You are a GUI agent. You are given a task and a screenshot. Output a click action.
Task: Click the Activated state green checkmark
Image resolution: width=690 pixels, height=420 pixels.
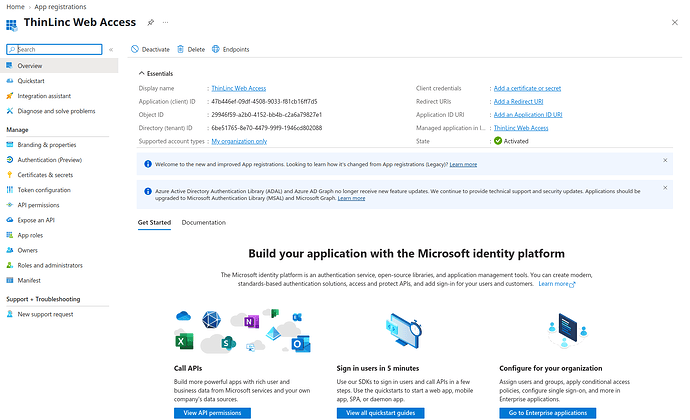click(x=498, y=141)
